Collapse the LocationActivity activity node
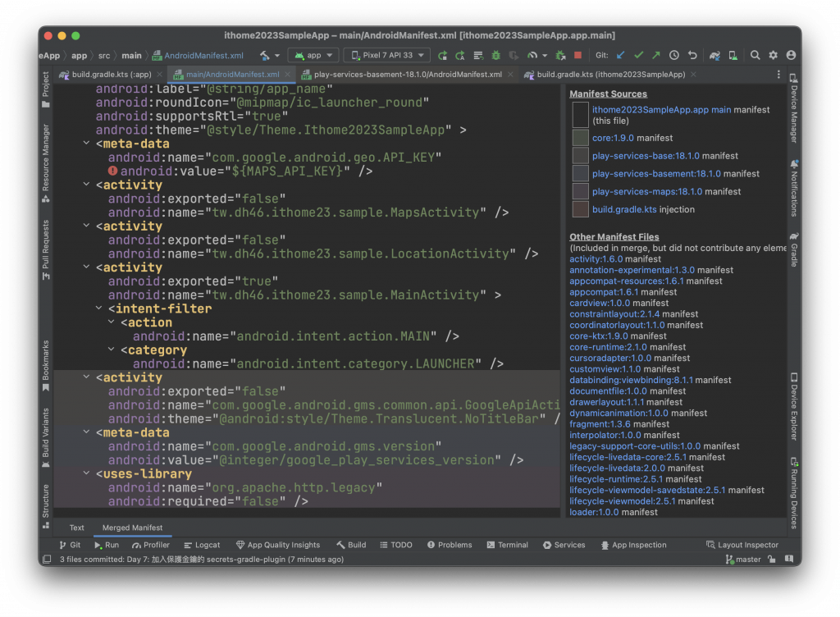840x617 pixels. pos(86,226)
